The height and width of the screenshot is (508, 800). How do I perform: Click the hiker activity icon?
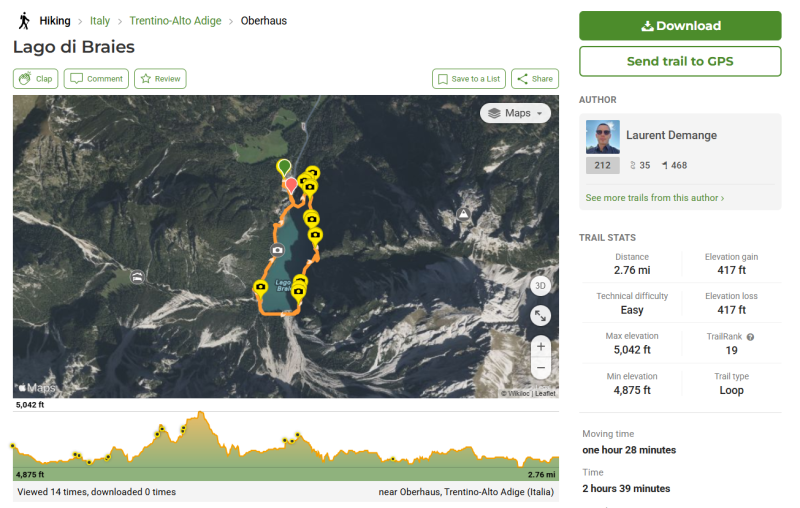pyautogui.click(x=23, y=20)
